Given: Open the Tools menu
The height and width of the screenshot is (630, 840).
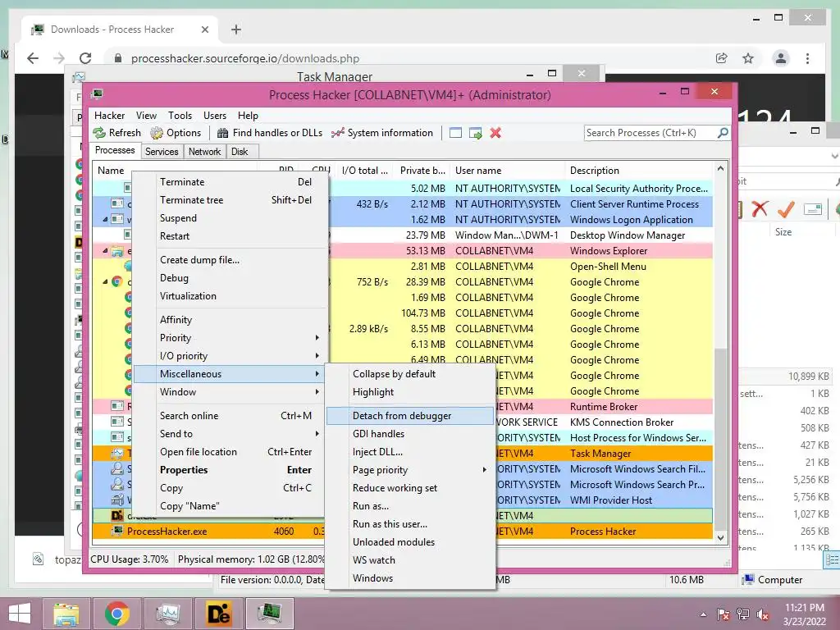Looking at the screenshot, I should 180,116.
